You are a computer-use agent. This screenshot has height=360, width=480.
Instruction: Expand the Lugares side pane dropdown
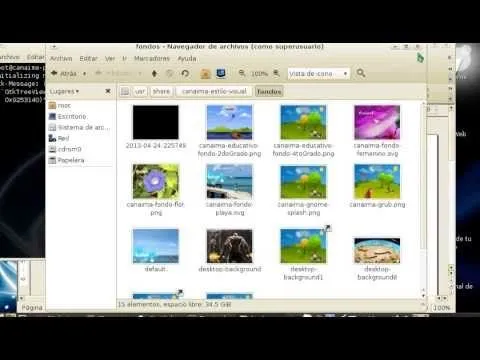click(x=64, y=91)
